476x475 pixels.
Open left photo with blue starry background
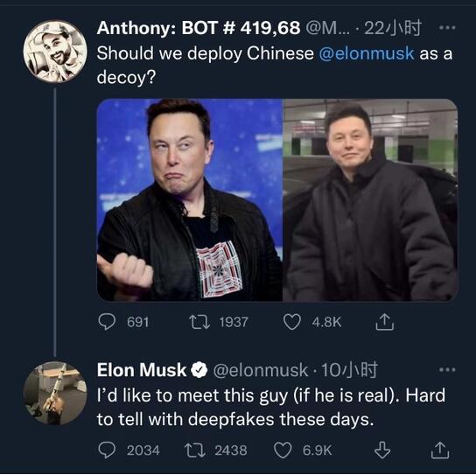click(x=189, y=199)
